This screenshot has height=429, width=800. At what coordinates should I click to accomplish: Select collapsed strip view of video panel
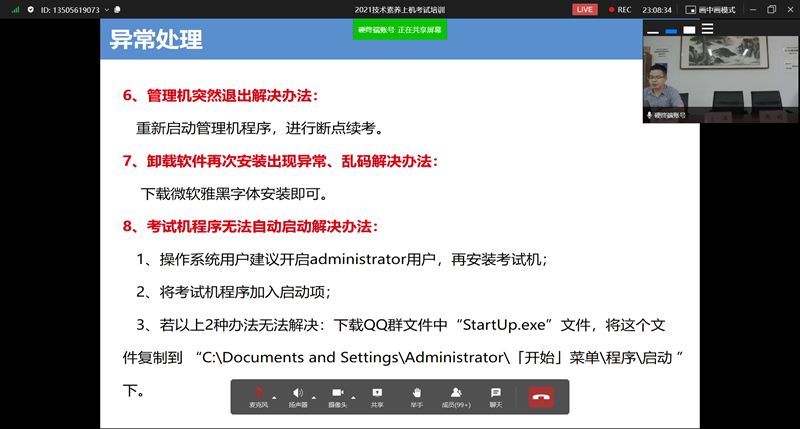[x=653, y=30]
